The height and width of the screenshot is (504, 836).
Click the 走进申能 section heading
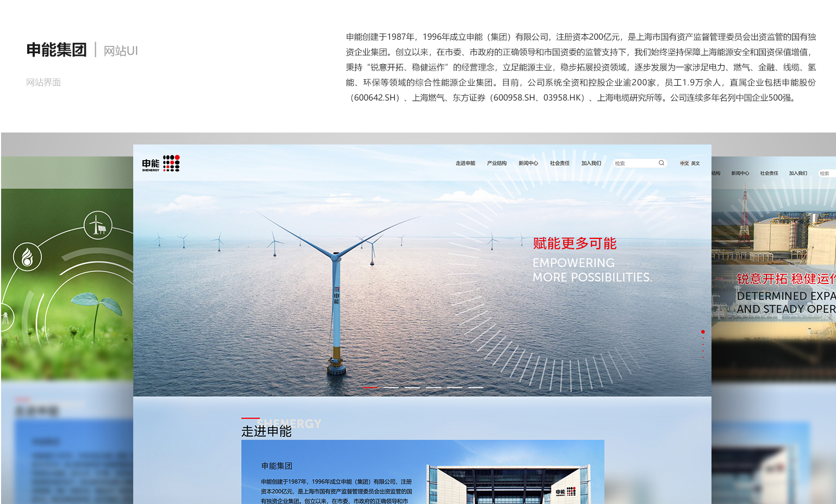(x=266, y=431)
